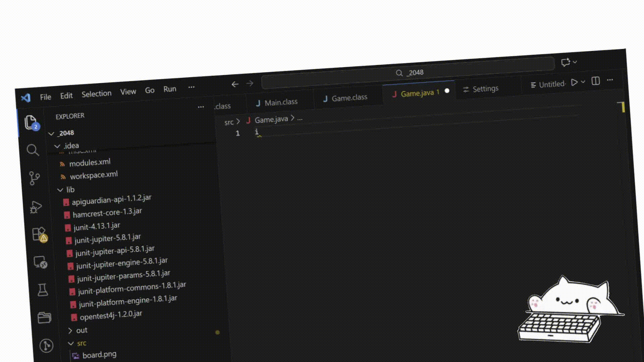Click the Run Java file play button
This screenshot has height=362, width=644.
(x=574, y=82)
